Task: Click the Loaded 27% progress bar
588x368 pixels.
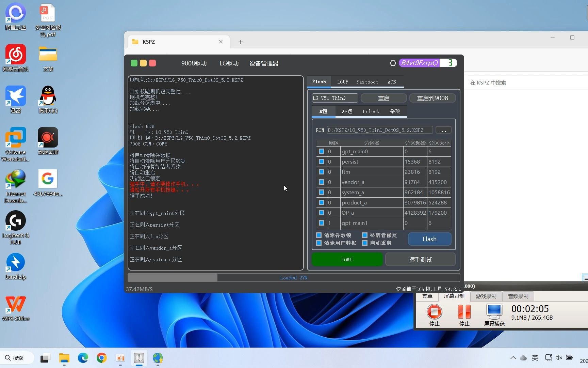Action: [x=294, y=278]
